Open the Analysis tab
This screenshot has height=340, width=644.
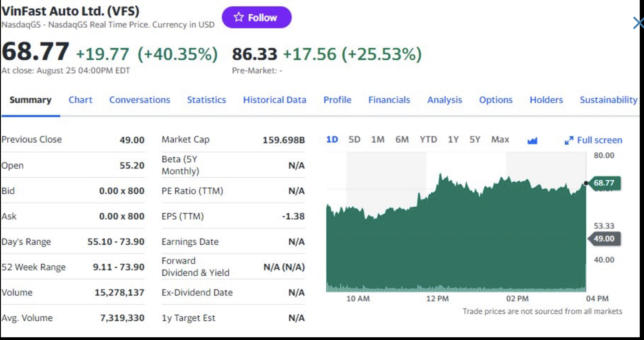(x=444, y=100)
